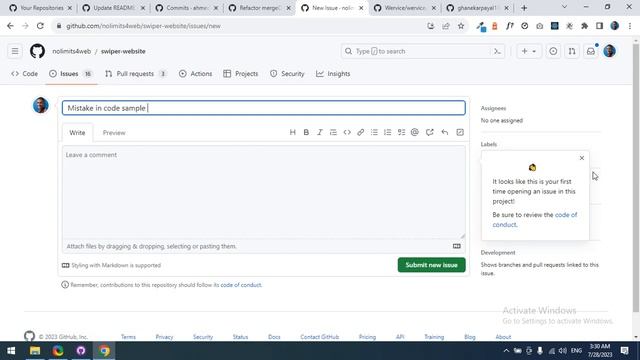The height and width of the screenshot is (360, 640).
Task: Open the Contact GitHub footer link
Action: (x=320, y=337)
